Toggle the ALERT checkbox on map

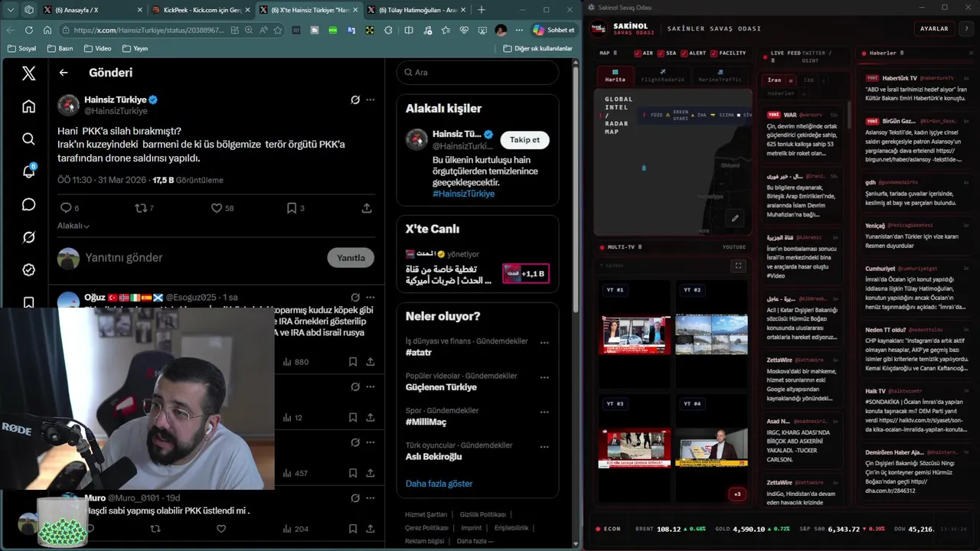[x=683, y=54]
